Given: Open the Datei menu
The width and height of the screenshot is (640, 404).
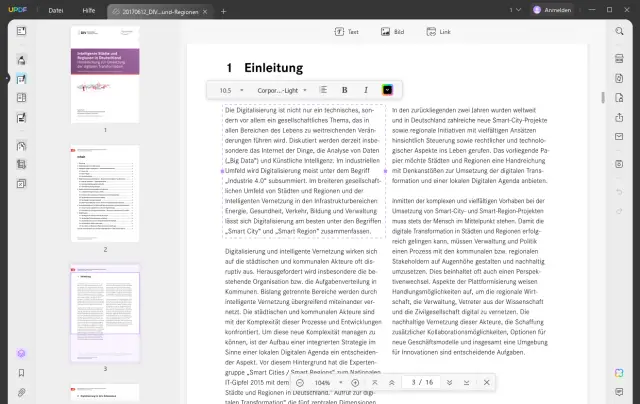Looking at the screenshot, I should point(56,11).
